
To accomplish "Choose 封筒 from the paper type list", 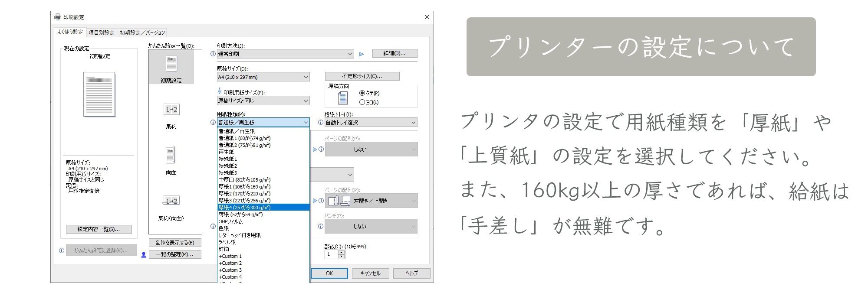I will click(x=263, y=249).
